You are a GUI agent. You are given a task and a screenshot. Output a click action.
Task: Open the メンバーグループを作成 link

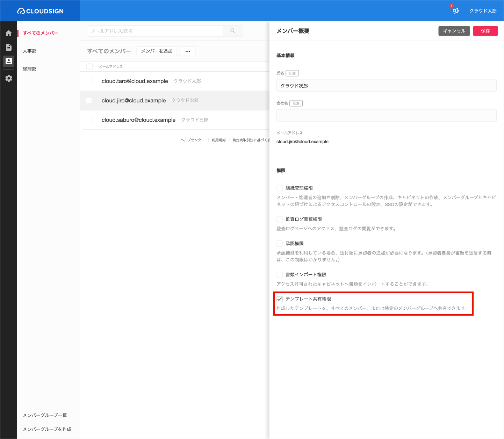[47, 429]
